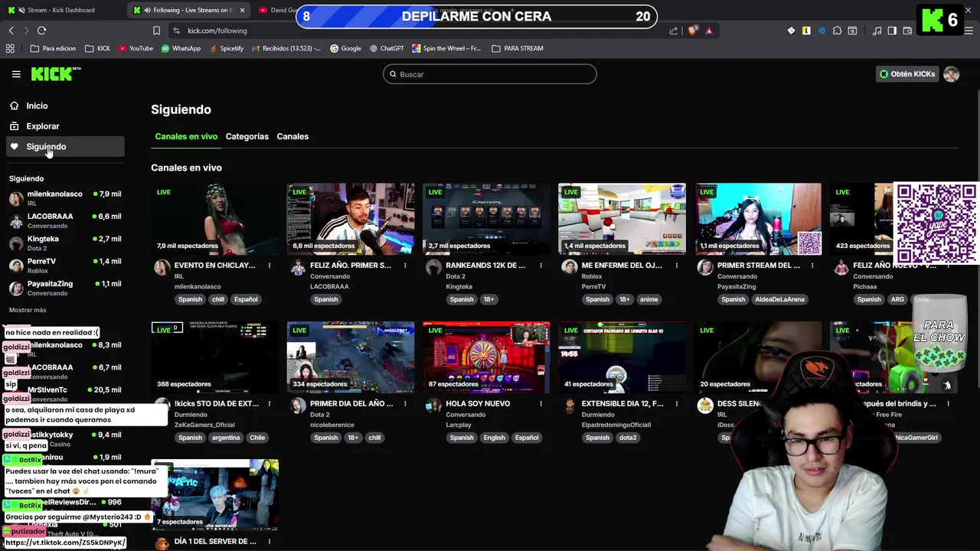Open the RANKEANDS 12K DE stream thumbnail
This screenshot has width=980, height=551.
click(x=486, y=219)
